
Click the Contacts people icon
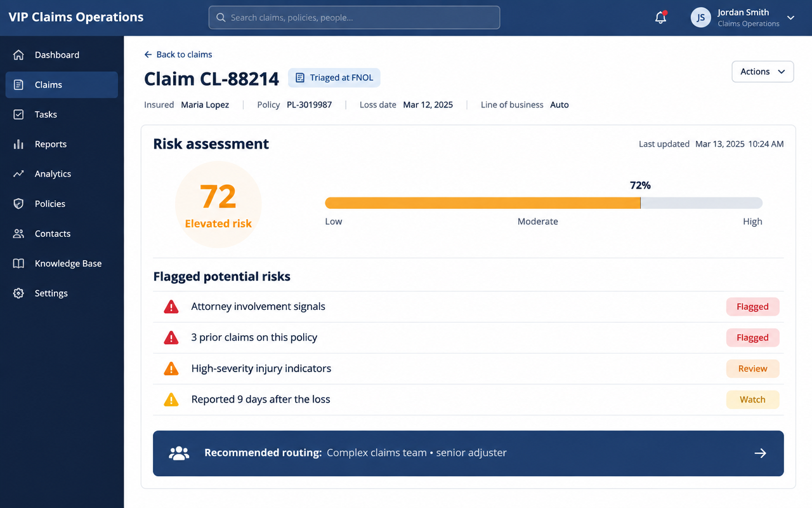(18, 234)
